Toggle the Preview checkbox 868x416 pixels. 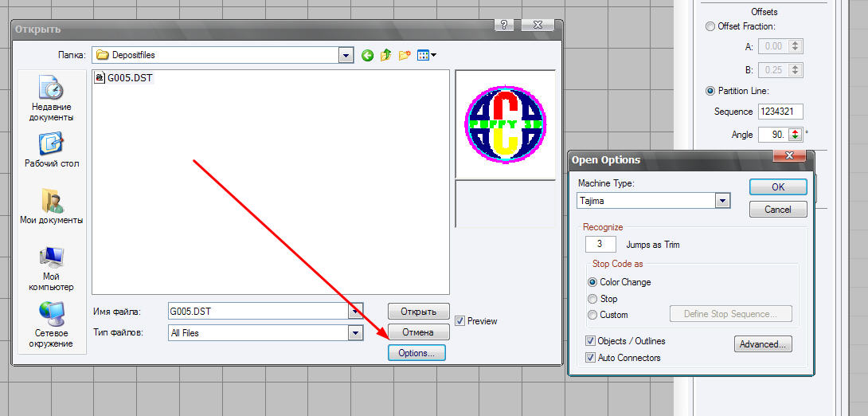click(459, 320)
